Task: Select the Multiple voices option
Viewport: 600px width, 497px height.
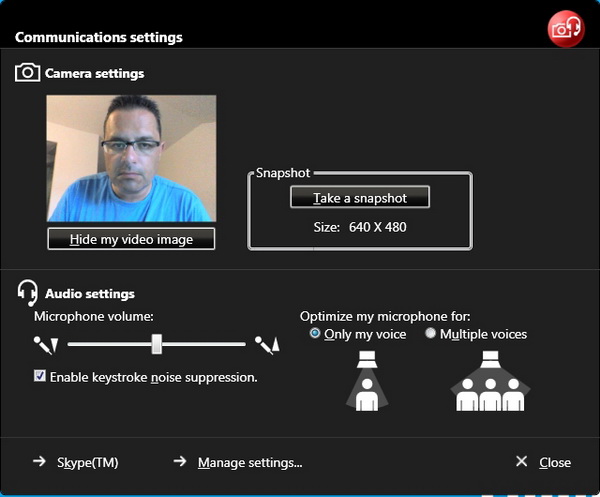Action: coord(431,334)
